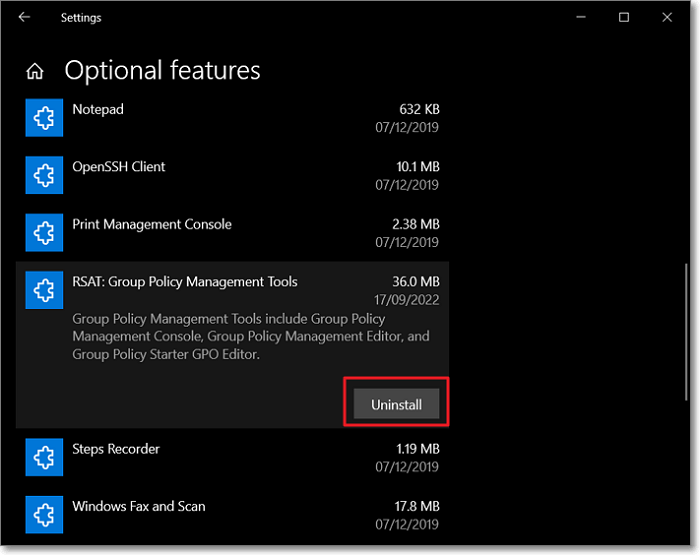Select the Windows Fax and Scan puzzle icon
The image size is (700, 555).
44,515
